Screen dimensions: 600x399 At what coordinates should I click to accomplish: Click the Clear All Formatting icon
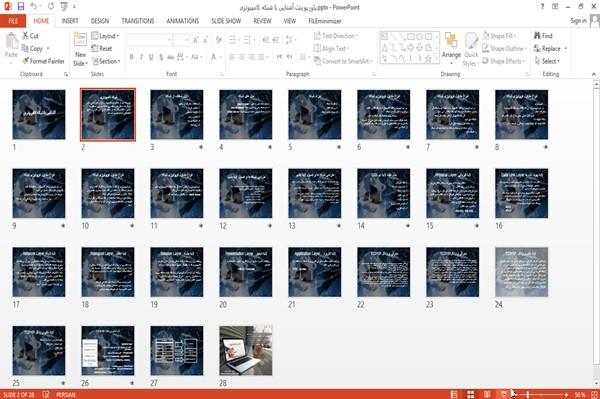(218, 40)
